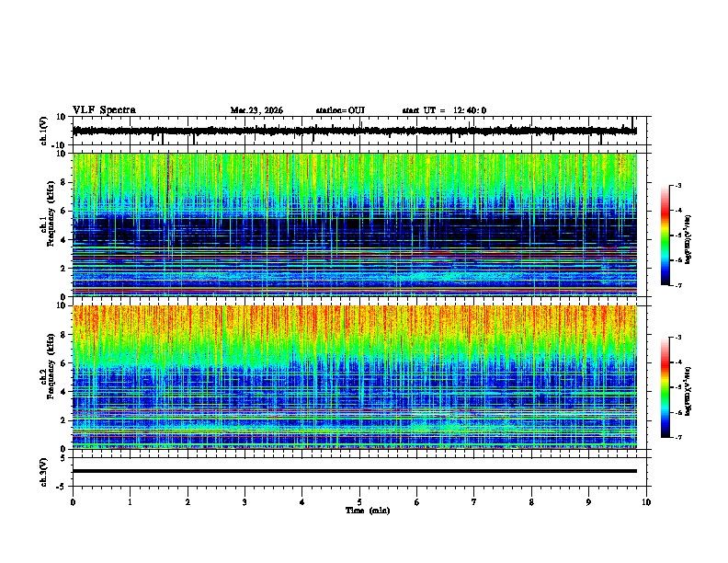Select the date text "Mar.23, 2026"
Image resolution: width=728 pixels, height=563 pixels.
(256, 110)
